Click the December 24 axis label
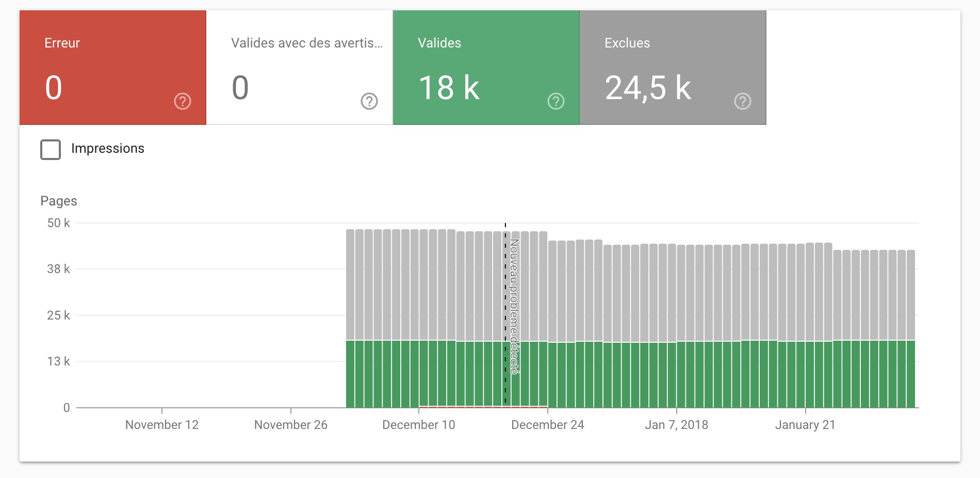The height and width of the screenshot is (478, 980). (x=548, y=425)
